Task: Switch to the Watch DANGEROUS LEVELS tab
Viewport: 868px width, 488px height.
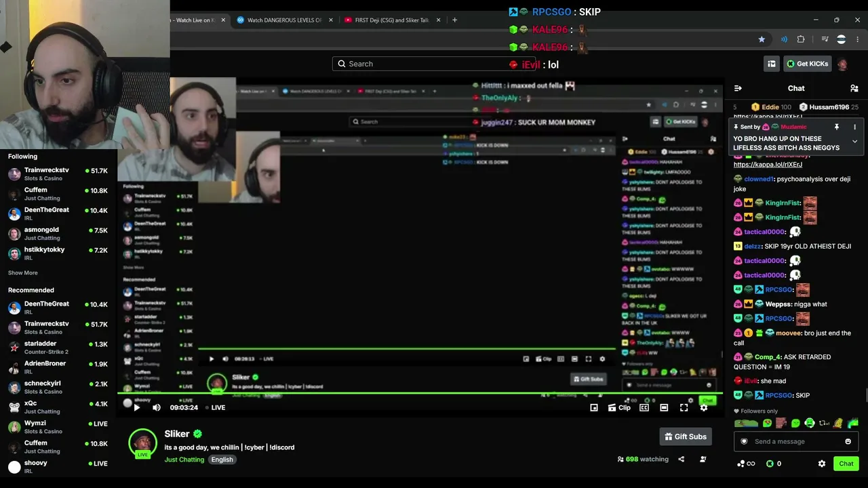Action: pos(285,20)
